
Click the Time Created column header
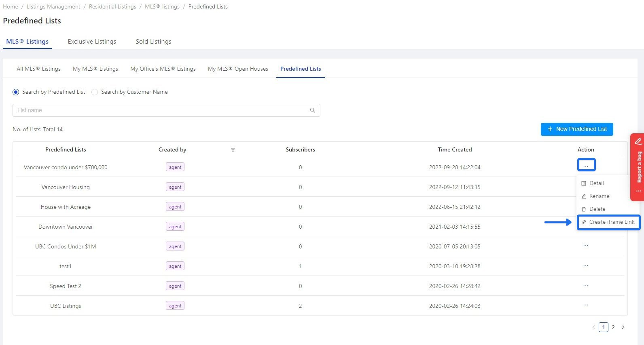(x=455, y=149)
